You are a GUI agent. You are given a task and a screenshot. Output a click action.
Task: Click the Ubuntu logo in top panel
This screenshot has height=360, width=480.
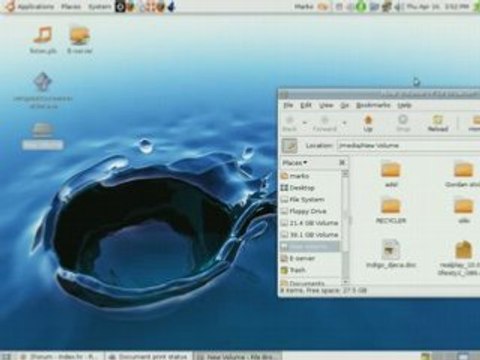point(9,7)
